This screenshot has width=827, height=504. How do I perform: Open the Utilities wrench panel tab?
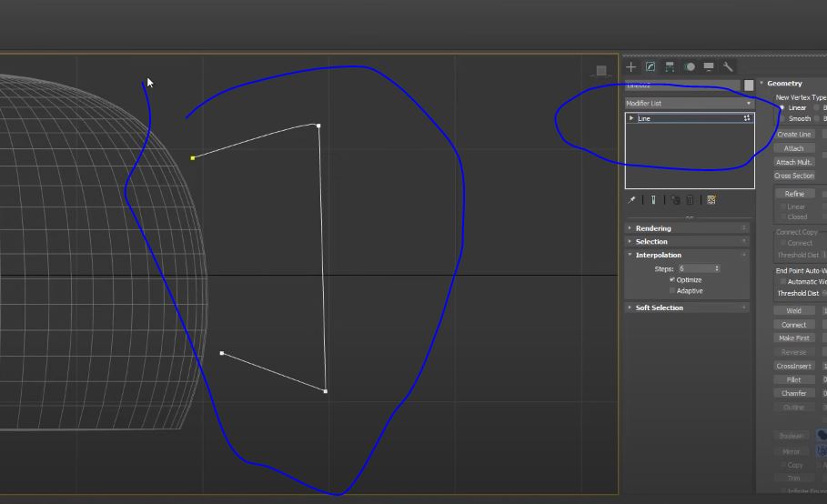pyautogui.click(x=728, y=67)
